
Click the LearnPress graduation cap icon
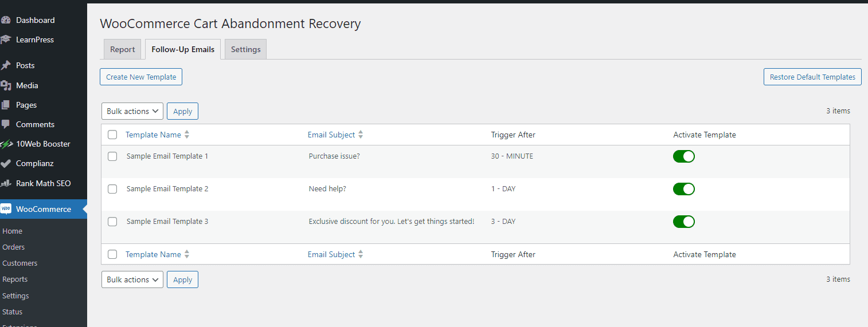[x=6, y=40]
